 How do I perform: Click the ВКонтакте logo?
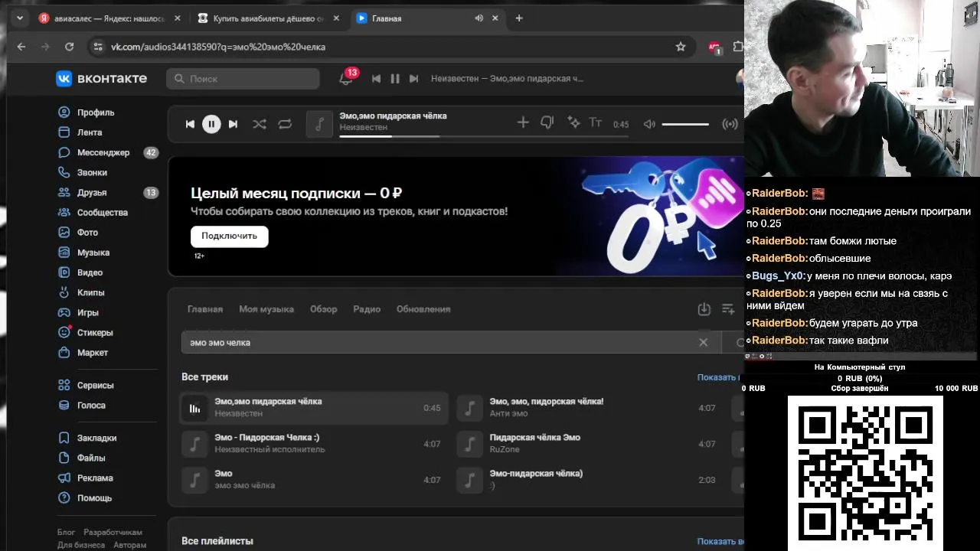101,78
